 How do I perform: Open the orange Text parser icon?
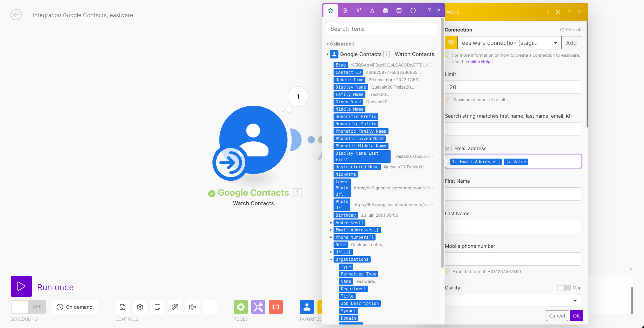point(276,307)
